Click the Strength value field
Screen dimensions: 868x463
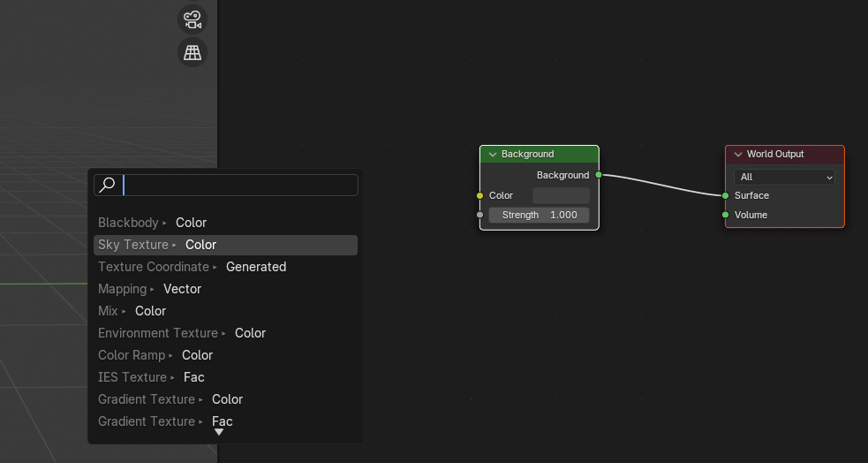(x=539, y=215)
